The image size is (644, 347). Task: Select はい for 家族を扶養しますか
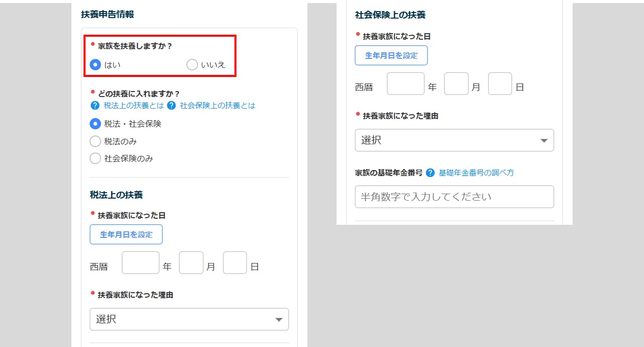(95, 64)
